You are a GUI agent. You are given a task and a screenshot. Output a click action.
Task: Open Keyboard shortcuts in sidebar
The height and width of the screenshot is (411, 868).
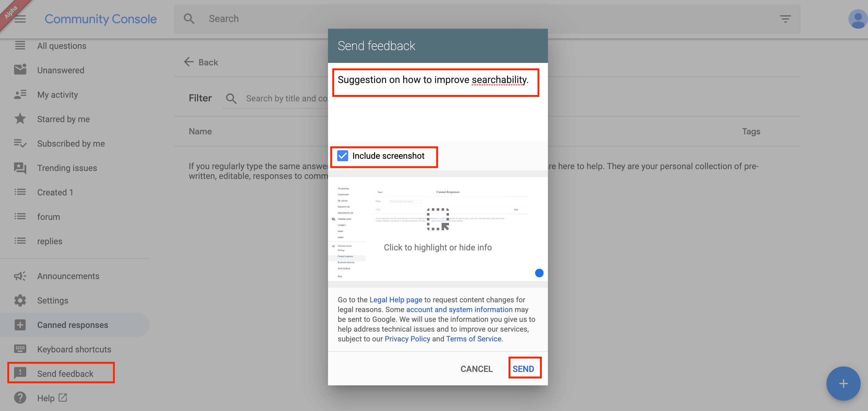pyautogui.click(x=74, y=349)
